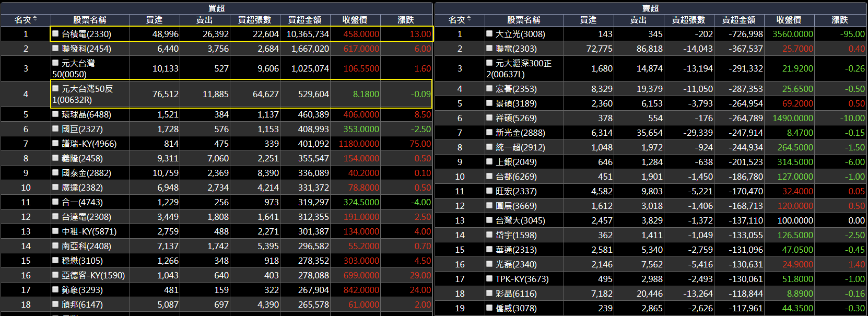Tick the 僑威(3078) checkbox
This screenshot has height=316, width=868.
point(489,308)
